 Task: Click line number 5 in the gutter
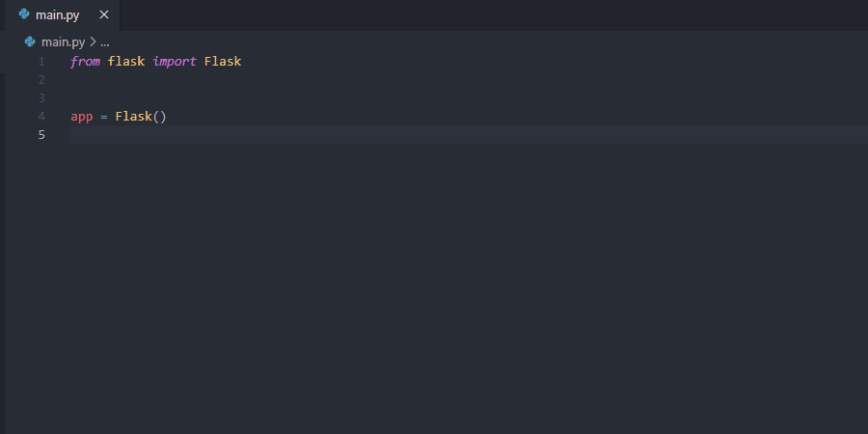(x=41, y=135)
